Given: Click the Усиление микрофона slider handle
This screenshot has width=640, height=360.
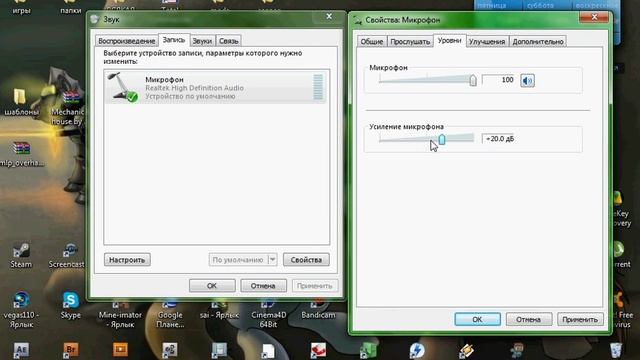Looking at the screenshot, I should 442,139.
